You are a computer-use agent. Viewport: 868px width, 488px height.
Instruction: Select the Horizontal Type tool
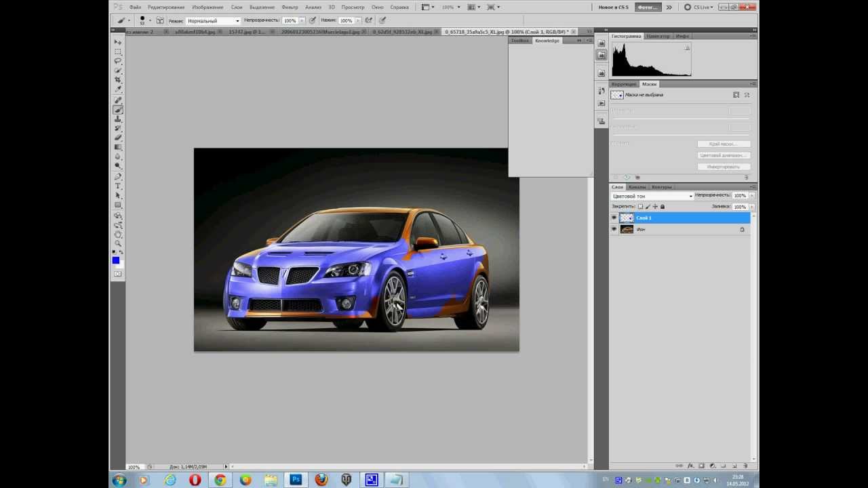[118, 186]
